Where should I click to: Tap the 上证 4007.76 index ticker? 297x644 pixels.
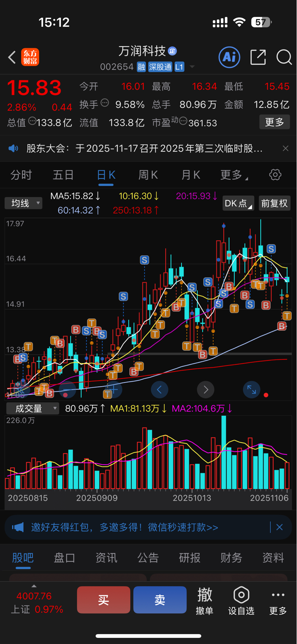pos(37,603)
